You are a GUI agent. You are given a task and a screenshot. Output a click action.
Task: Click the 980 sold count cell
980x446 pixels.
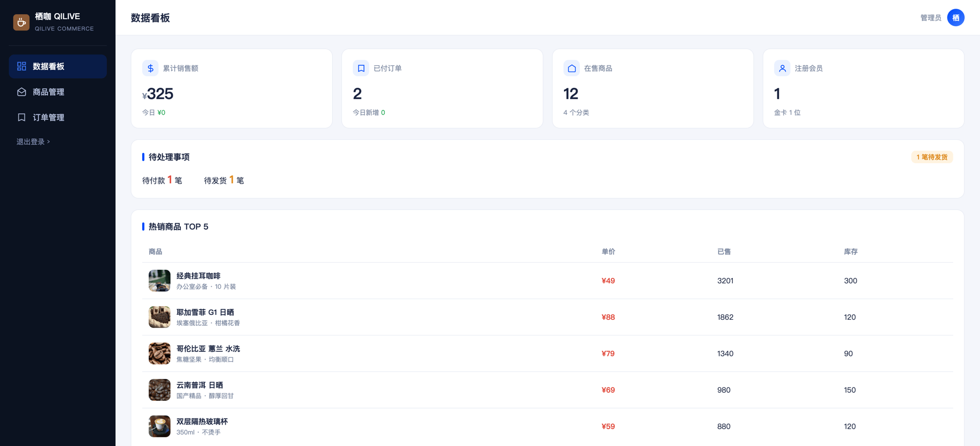click(x=724, y=390)
